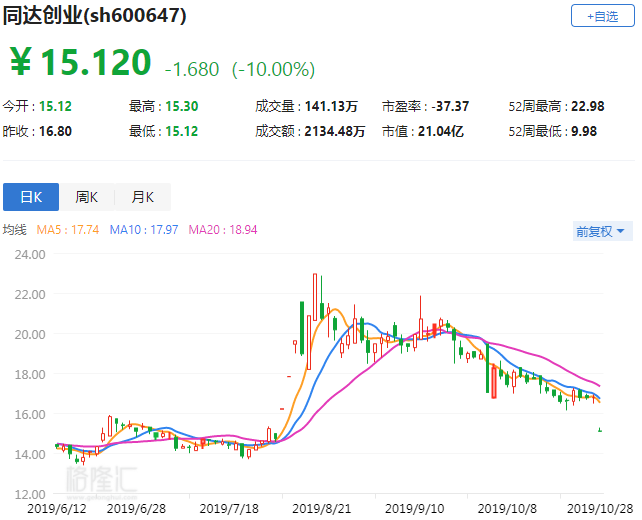Click the 2019/10/8 date axis label
The height and width of the screenshot is (520, 642).
click(507, 509)
